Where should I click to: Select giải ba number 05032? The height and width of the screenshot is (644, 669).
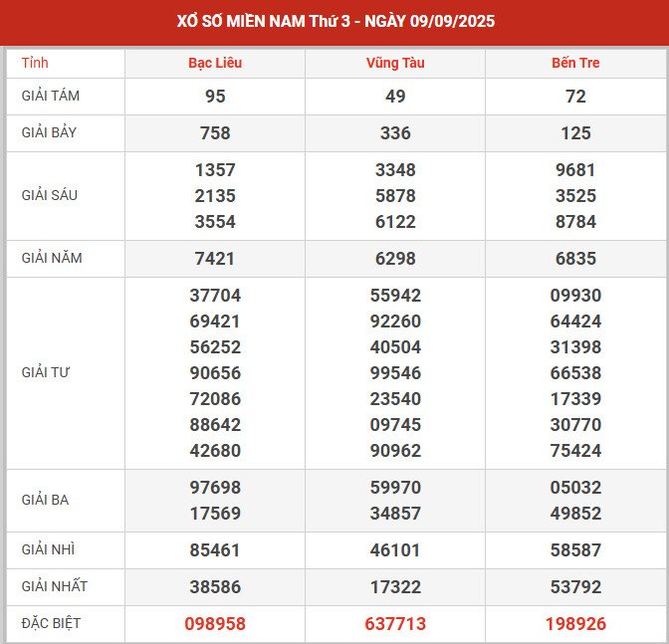tap(575, 488)
